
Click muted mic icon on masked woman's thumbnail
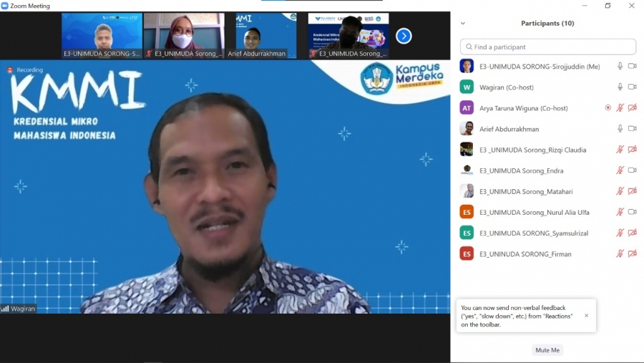tap(149, 54)
